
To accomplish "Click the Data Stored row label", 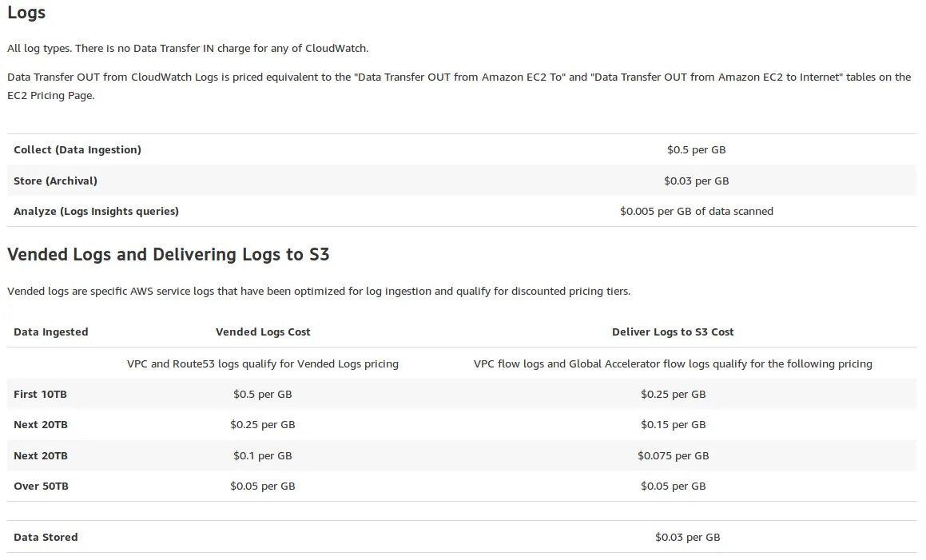I will [x=46, y=537].
